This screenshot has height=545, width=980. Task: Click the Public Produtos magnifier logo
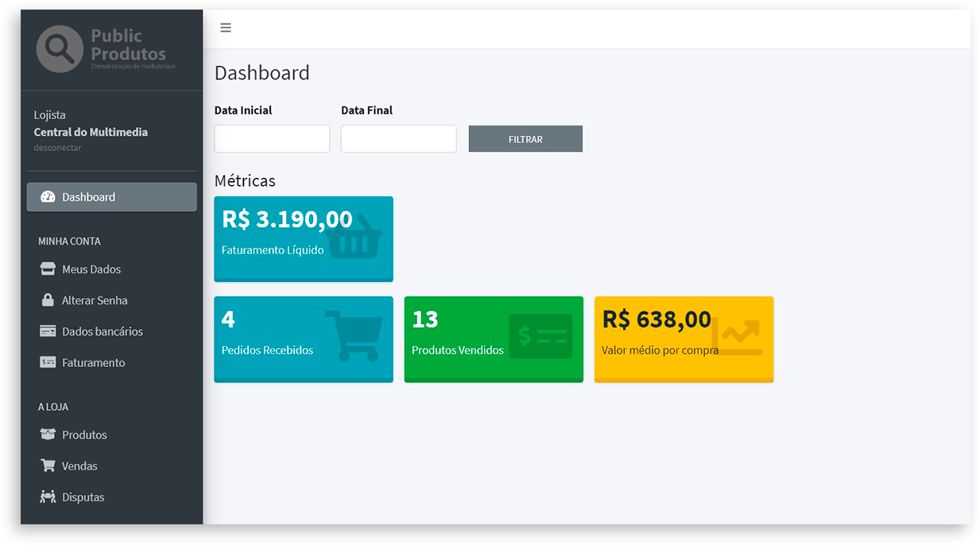coord(60,48)
